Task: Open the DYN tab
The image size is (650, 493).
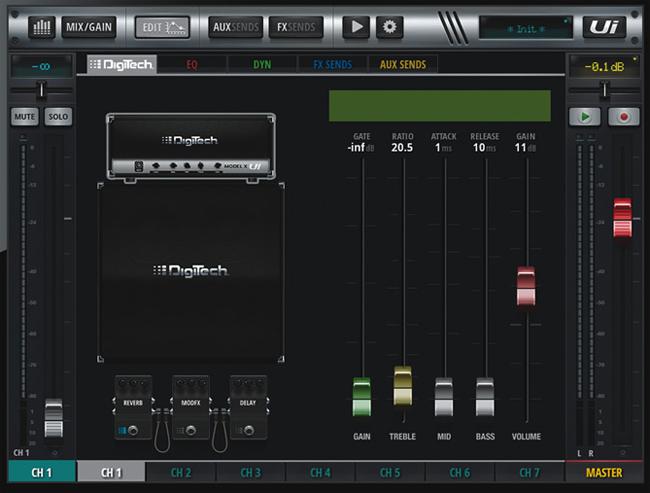Action: pyautogui.click(x=261, y=65)
